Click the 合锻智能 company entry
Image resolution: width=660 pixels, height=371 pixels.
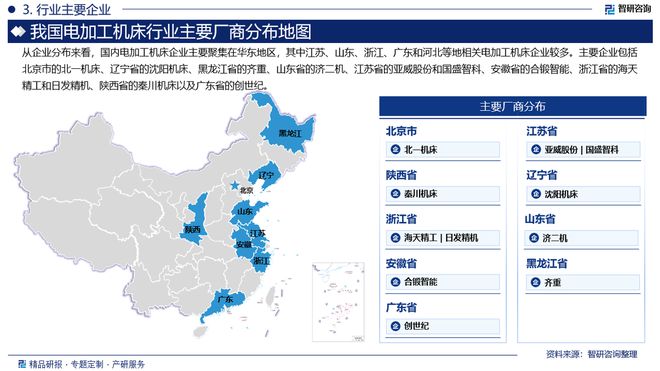coord(443,282)
